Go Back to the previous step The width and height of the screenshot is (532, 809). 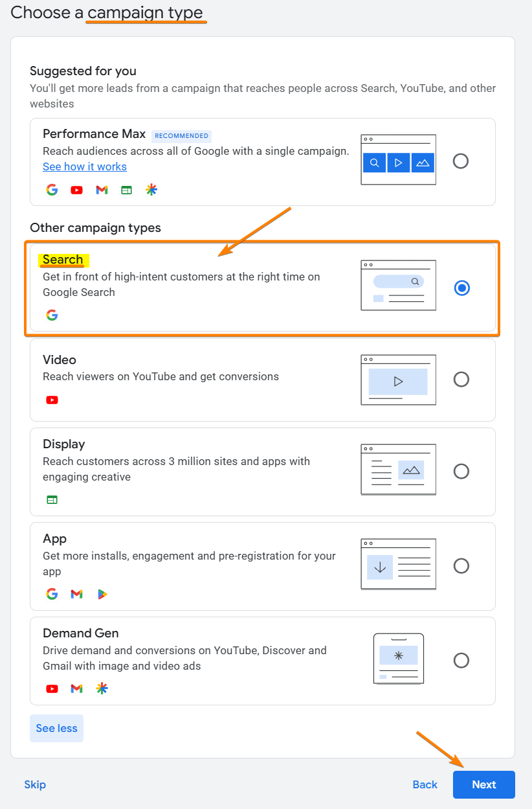tap(425, 784)
